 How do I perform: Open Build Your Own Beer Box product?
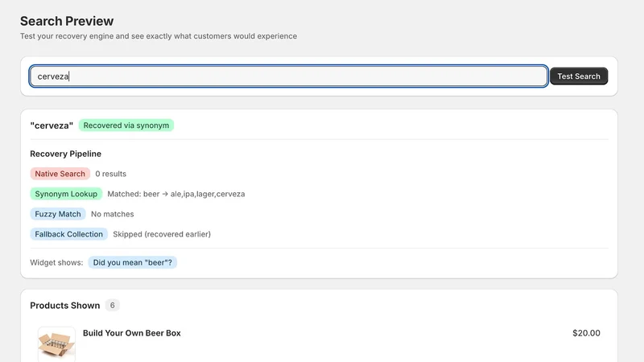(x=132, y=333)
